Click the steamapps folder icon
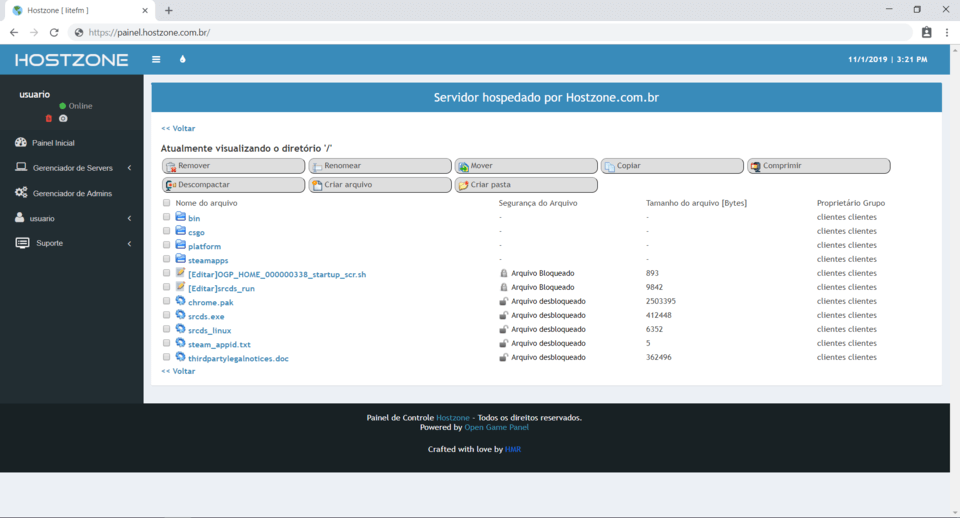The width and height of the screenshot is (960, 518). tap(181, 259)
